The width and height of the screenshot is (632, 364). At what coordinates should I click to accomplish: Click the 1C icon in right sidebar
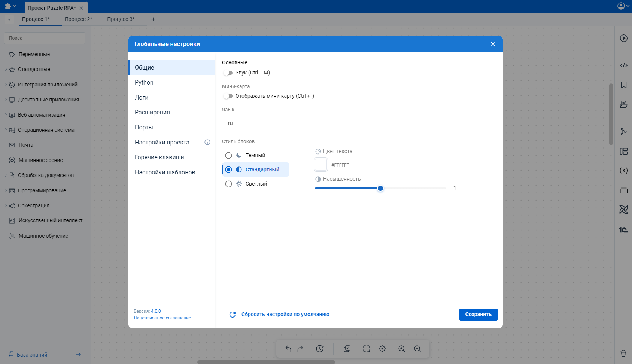pyautogui.click(x=623, y=230)
